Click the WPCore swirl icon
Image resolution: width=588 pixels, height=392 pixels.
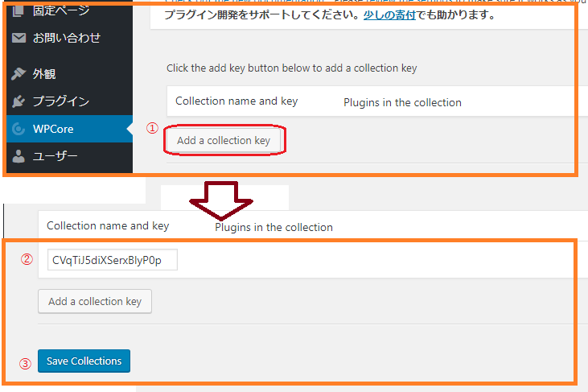pos(19,129)
